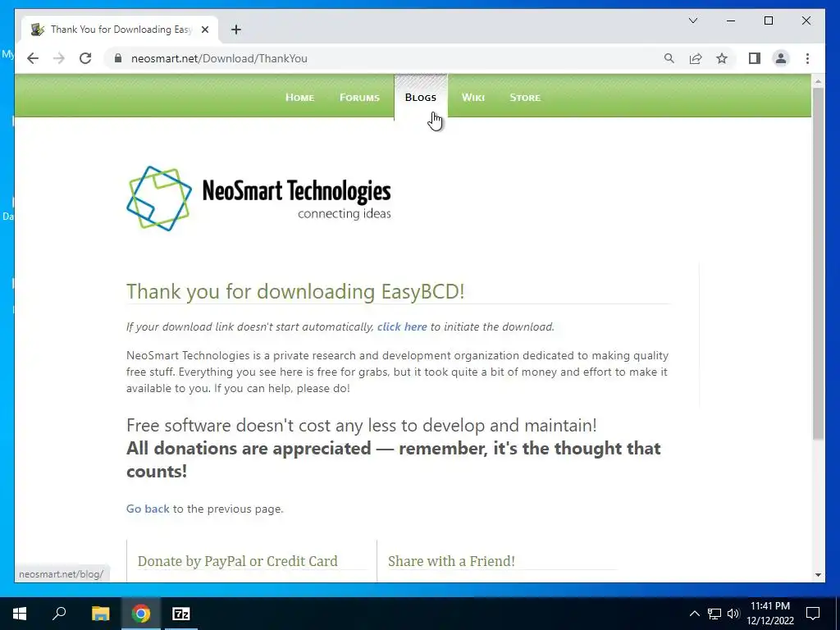Viewport: 840px width, 630px height.
Task: Open network status tray icon
Action: click(x=714, y=614)
